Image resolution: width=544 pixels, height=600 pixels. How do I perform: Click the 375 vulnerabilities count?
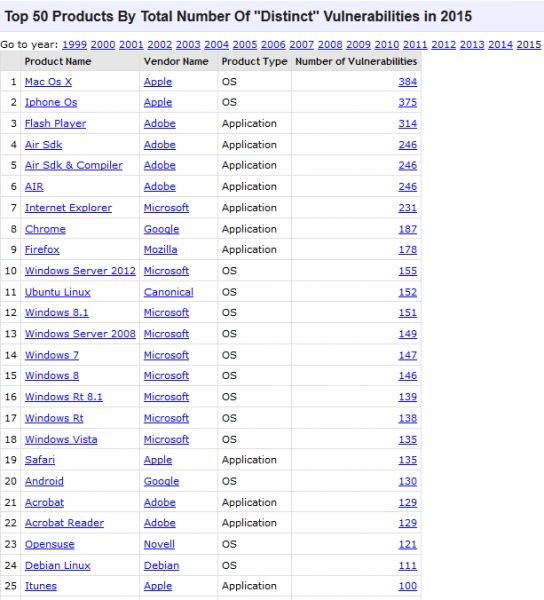(408, 103)
